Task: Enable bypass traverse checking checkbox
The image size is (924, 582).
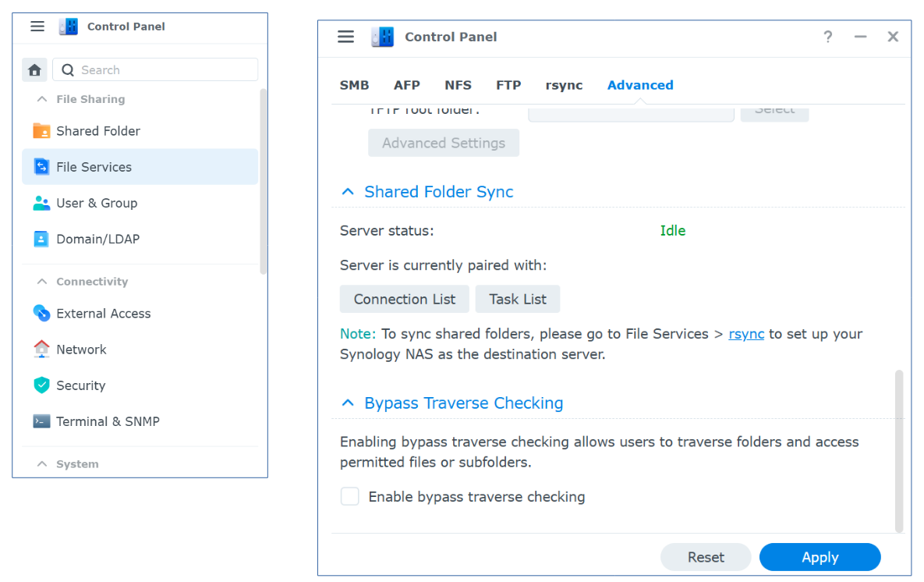Action: pyautogui.click(x=350, y=497)
